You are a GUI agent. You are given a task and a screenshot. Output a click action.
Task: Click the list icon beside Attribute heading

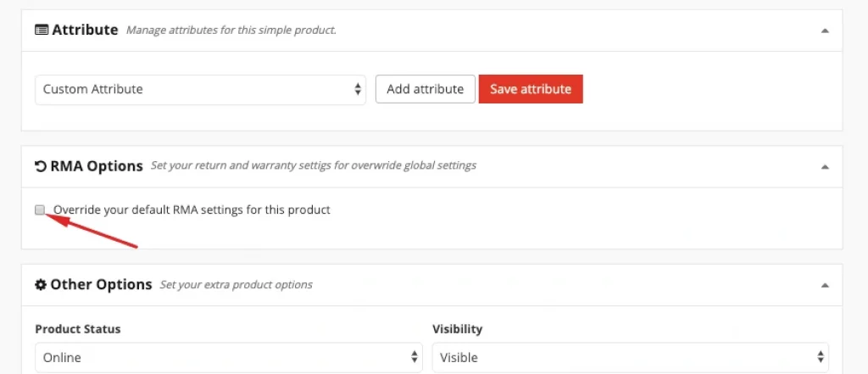[x=42, y=30]
